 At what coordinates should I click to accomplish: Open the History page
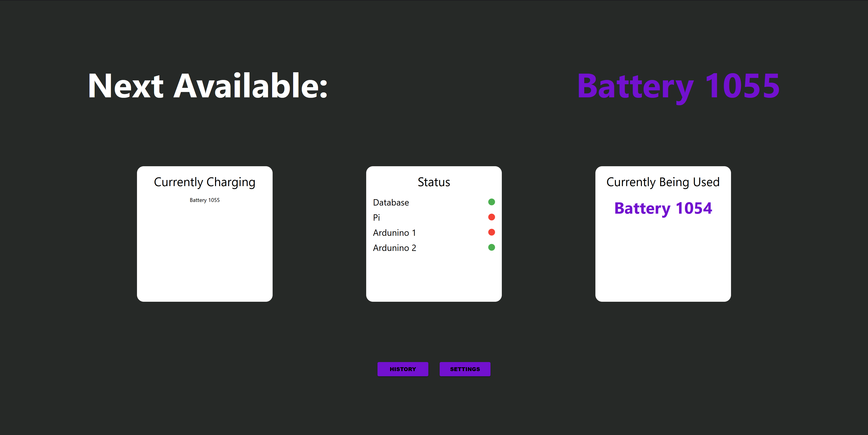[403, 369]
